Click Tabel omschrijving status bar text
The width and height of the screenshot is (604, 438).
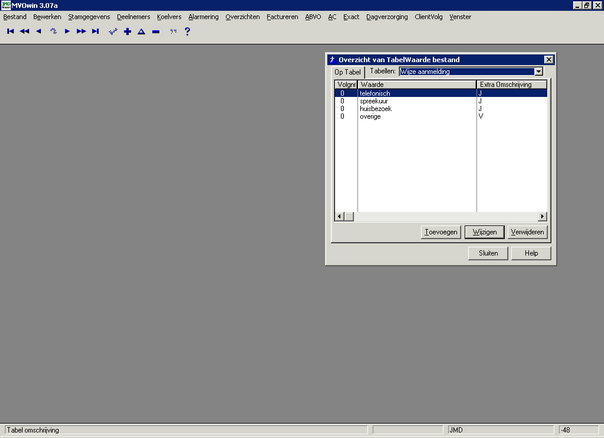(x=33, y=430)
